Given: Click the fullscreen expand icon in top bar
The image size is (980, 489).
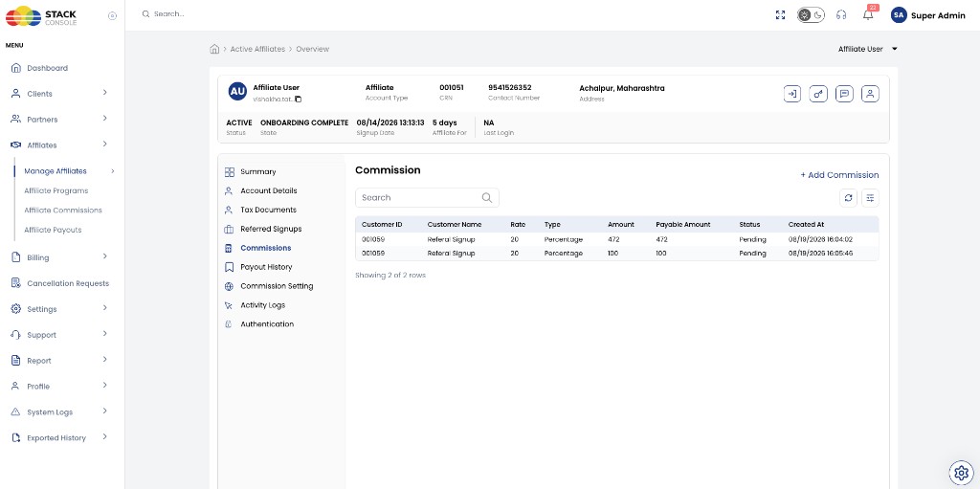Looking at the screenshot, I should click(780, 15).
